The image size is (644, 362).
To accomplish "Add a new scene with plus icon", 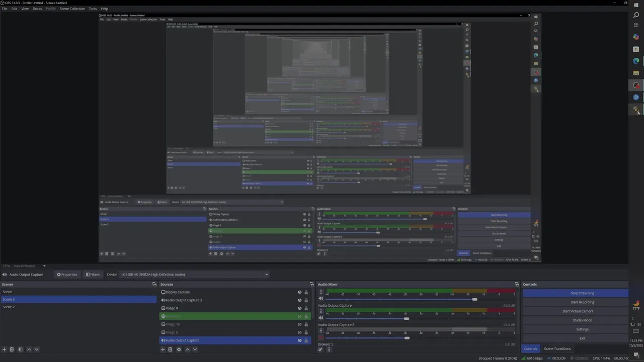I will (5, 349).
